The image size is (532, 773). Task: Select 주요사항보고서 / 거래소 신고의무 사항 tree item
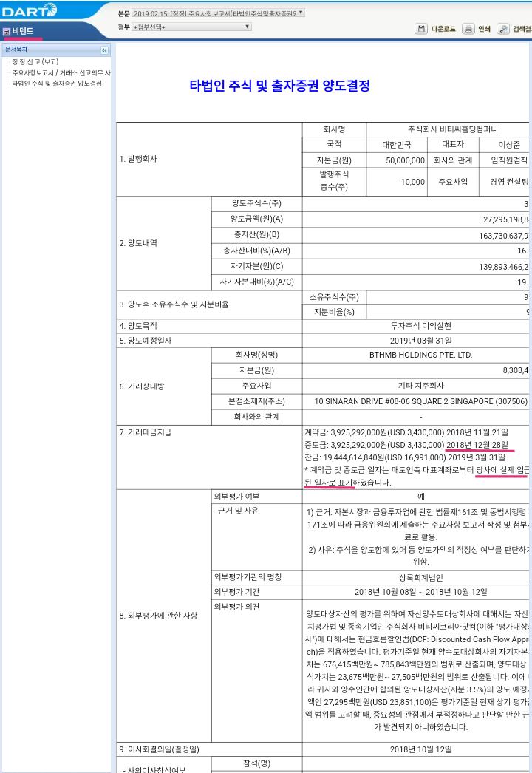(61, 73)
